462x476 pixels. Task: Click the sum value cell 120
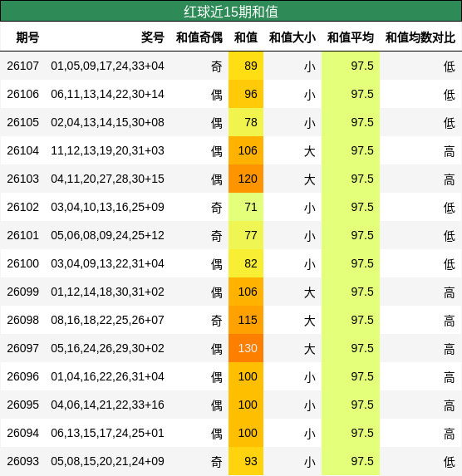pyautogui.click(x=246, y=179)
